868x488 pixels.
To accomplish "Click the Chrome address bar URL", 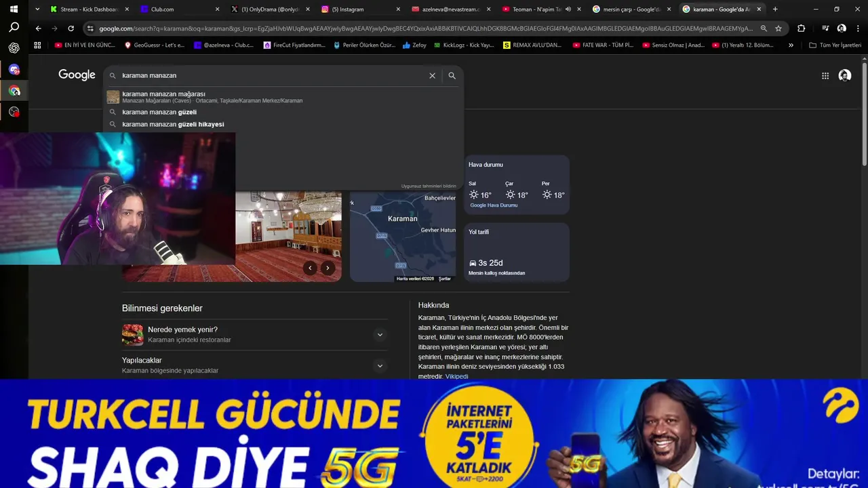I will 425,28.
